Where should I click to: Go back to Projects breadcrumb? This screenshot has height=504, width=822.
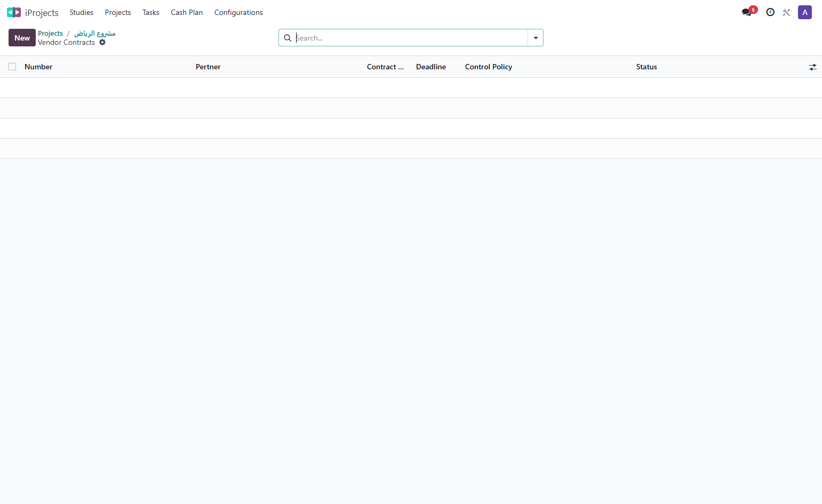[x=50, y=33]
